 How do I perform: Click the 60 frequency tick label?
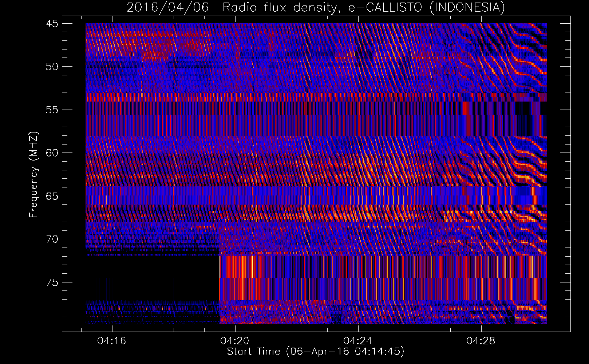pos(52,153)
